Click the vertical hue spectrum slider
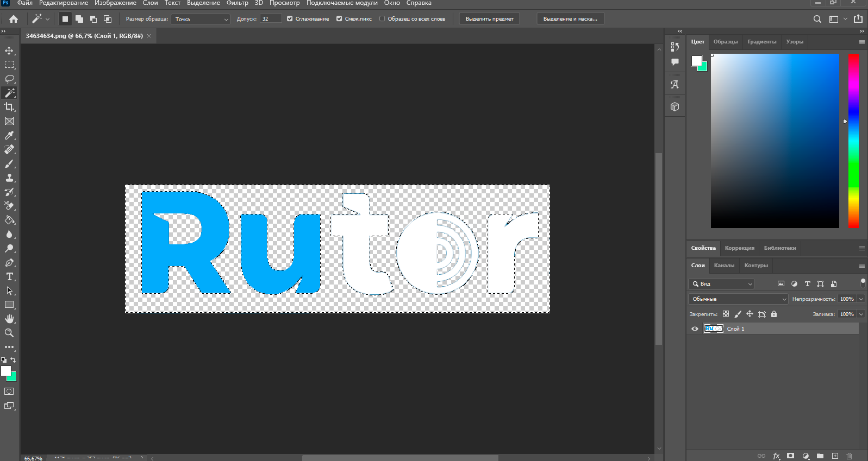Image resolution: width=868 pixels, height=461 pixels. (853, 140)
